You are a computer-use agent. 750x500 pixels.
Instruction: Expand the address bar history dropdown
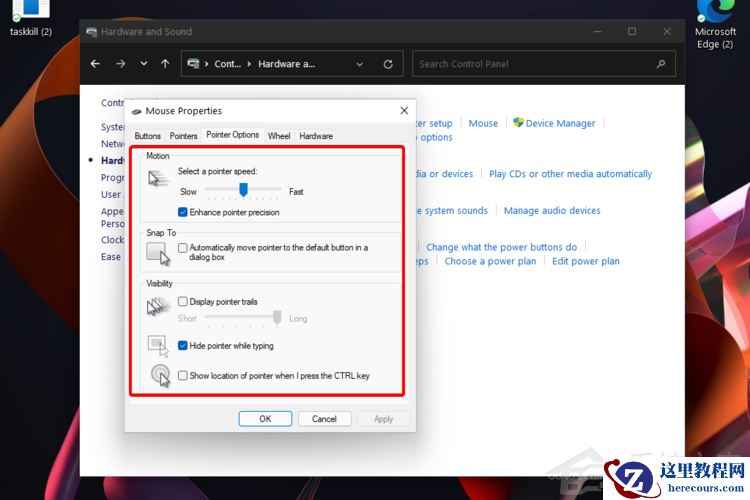coord(359,64)
